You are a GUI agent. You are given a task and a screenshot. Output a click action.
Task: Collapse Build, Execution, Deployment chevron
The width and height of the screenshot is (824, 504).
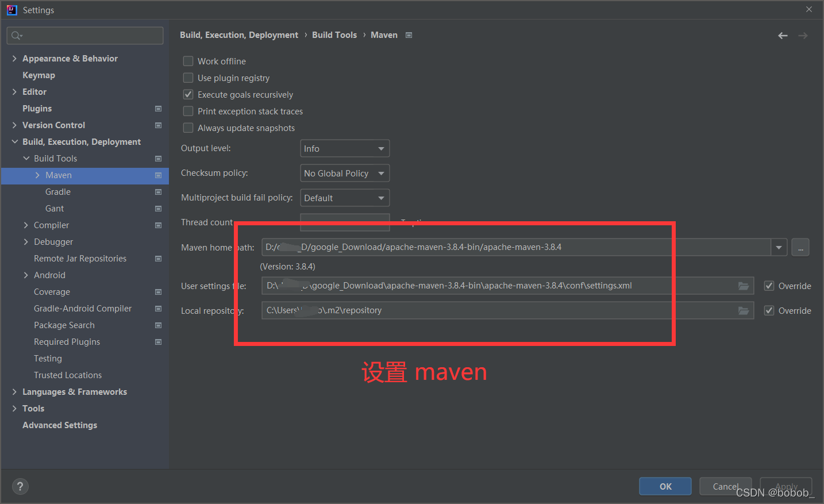click(x=14, y=142)
